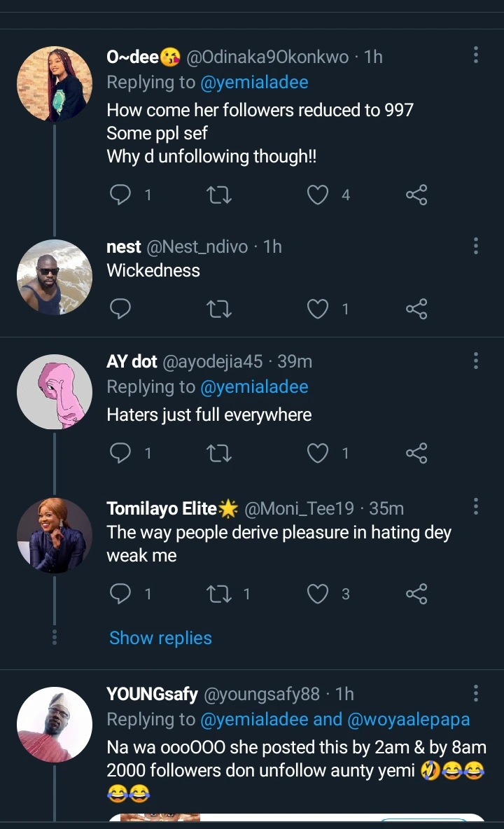Share Tomilayo Elite's tweet
The height and width of the screenshot is (829, 504).
[x=416, y=594]
